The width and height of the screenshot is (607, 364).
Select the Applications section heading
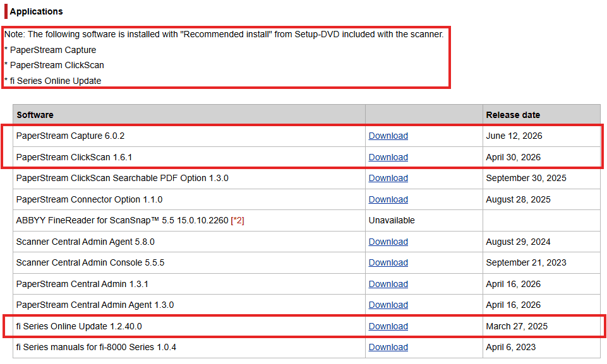tap(36, 11)
